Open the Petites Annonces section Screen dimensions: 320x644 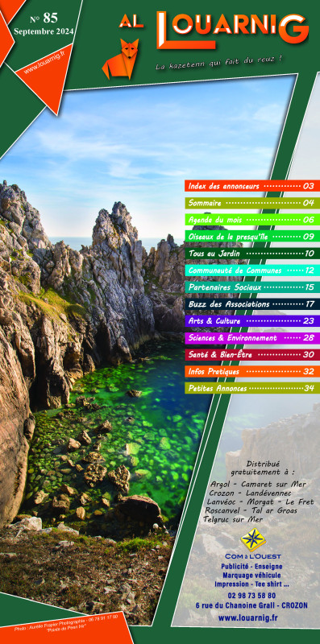252,388
